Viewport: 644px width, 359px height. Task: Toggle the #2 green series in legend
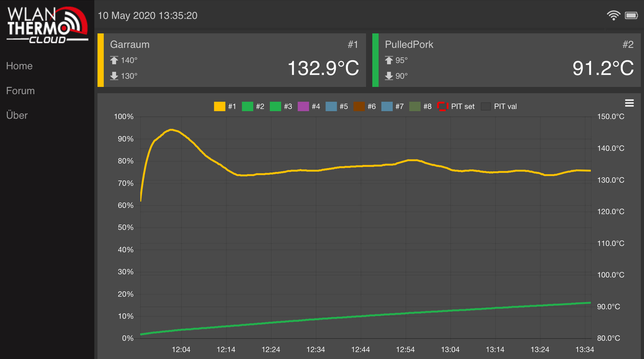coord(253,107)
